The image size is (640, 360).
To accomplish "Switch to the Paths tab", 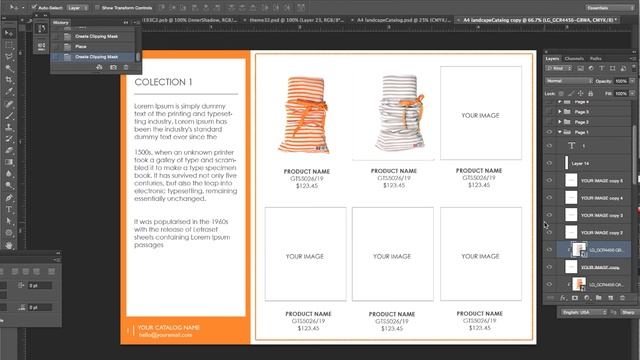I will (596, 59).
